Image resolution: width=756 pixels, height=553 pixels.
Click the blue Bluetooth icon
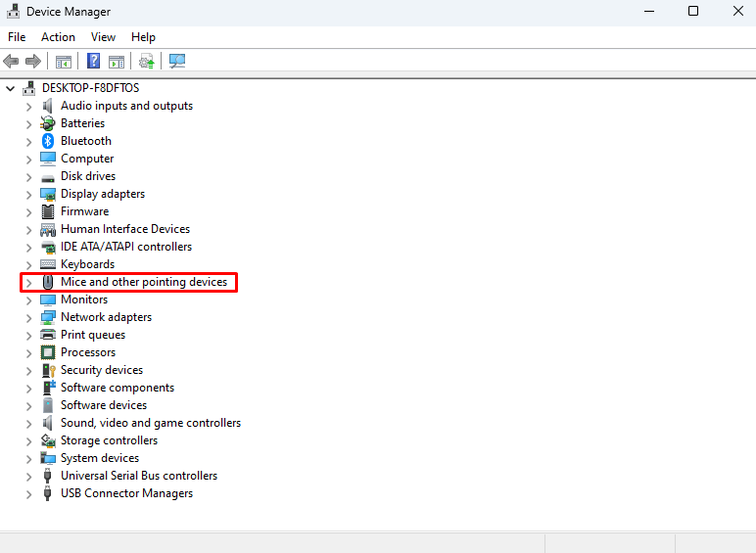[47, 141]
